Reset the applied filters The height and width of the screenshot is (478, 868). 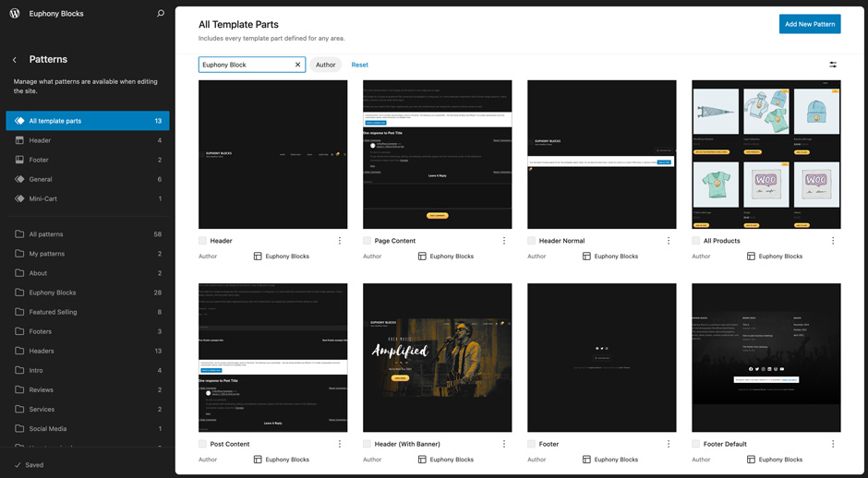pyautogui.click(x=359, y=65)
